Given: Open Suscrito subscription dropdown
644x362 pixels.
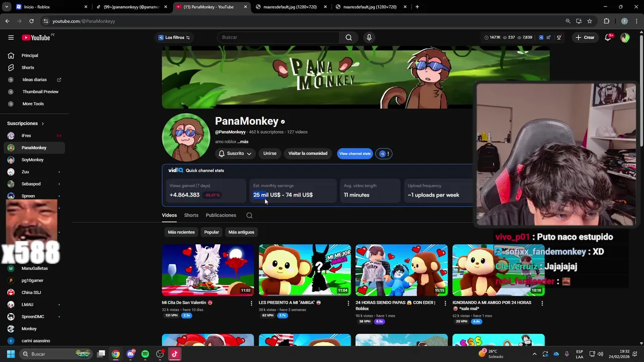Looking at the screenshot, I should pyautogui.click(x=235, y=153).
